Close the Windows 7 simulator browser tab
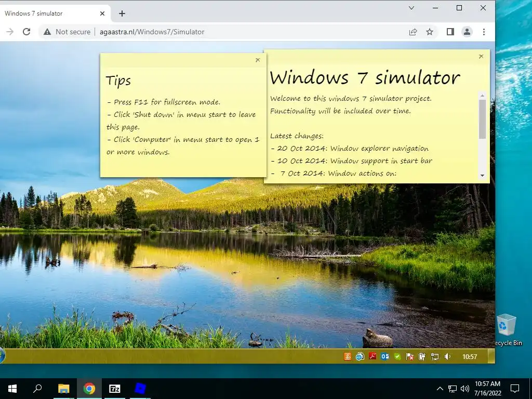The width and height of the screenshot is (532, 399). coord(102,14)
